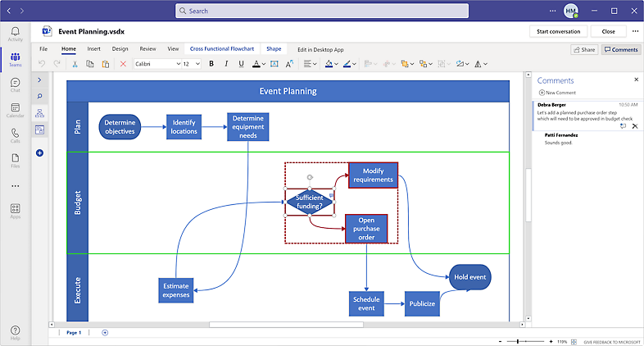Click the Start conversation button
Image resolution: width=644 pixels, height=346 pixels.
pos(558,31)
